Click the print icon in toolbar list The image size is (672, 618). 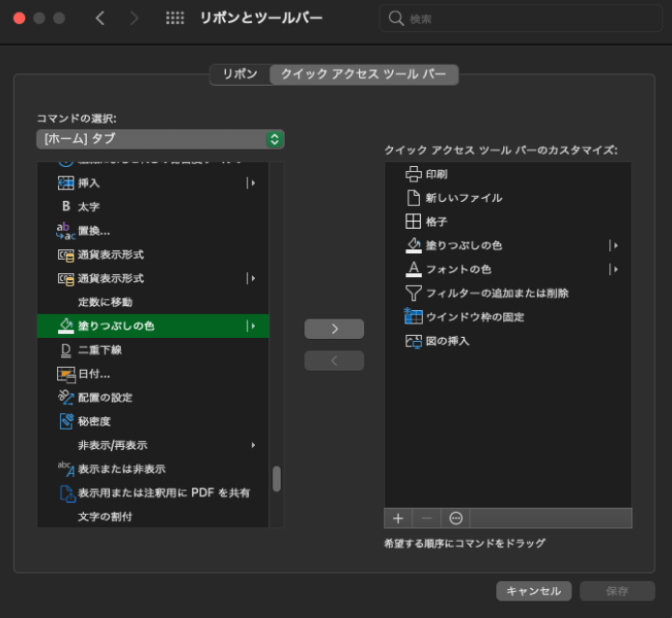413,174
